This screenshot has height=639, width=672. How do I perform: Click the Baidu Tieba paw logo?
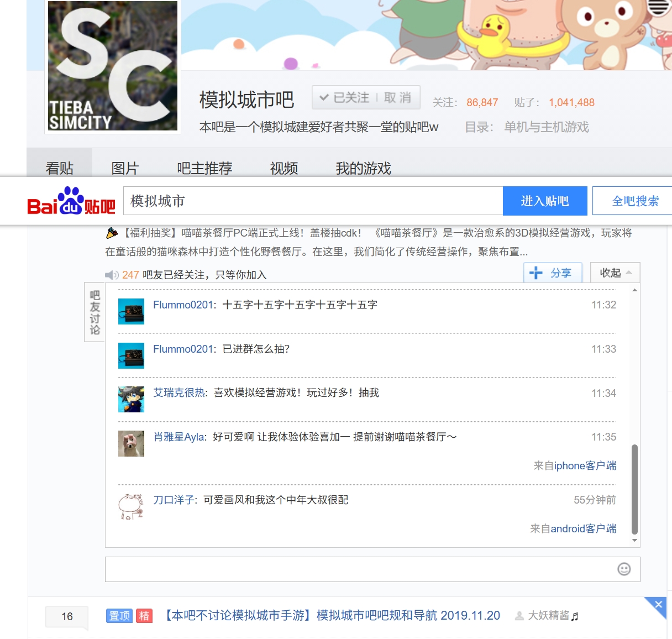pos(71,201)
